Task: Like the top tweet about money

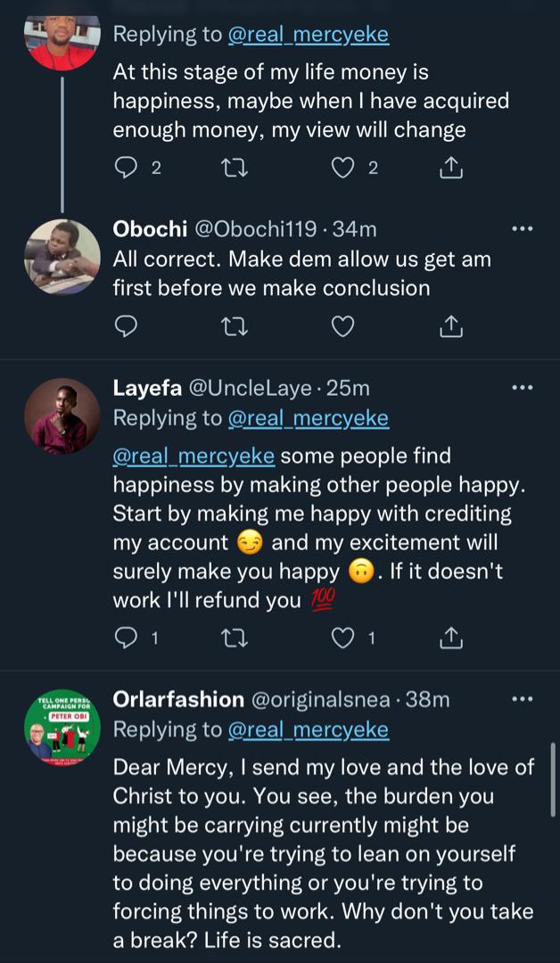Action: 343,168
